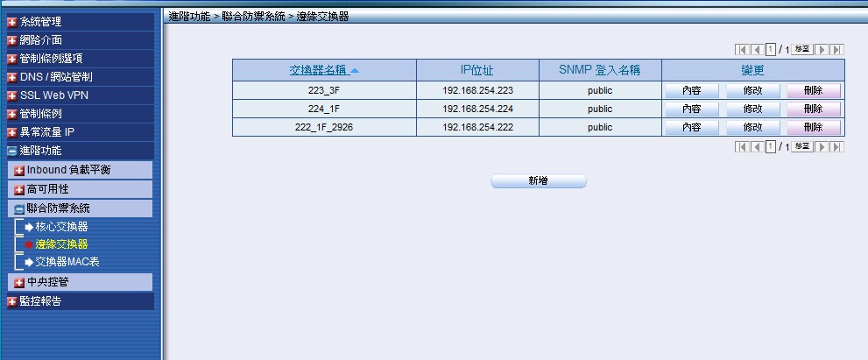Click 新增 to add a switch

click(538, 180)
